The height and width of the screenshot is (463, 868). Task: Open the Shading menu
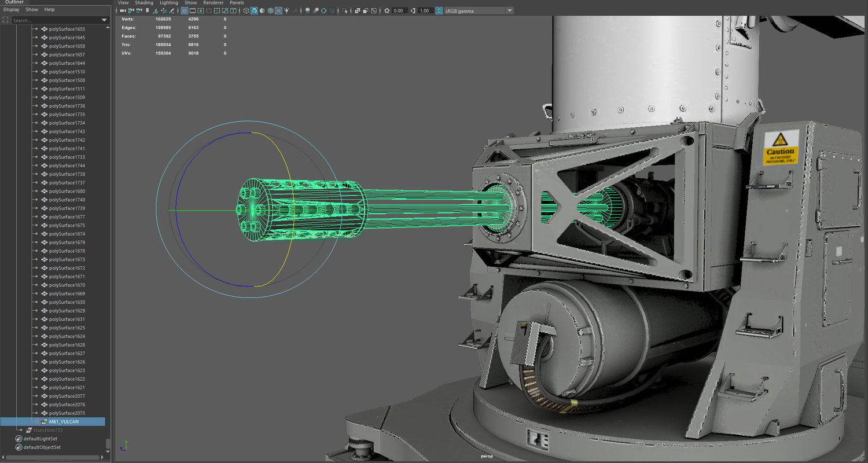pyautogui.click(x=144, y=3)
